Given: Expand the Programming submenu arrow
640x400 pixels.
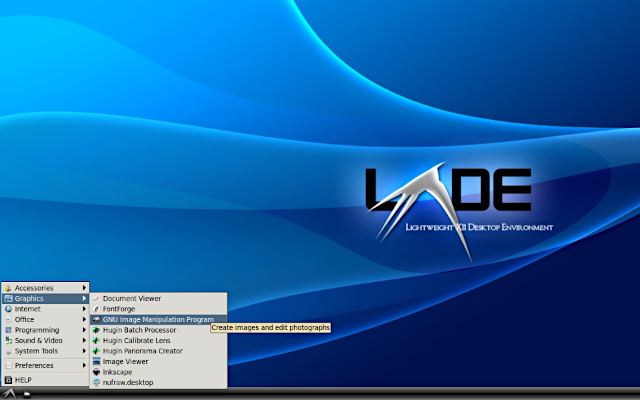Looking at the screenshot, I should [84, 330].
